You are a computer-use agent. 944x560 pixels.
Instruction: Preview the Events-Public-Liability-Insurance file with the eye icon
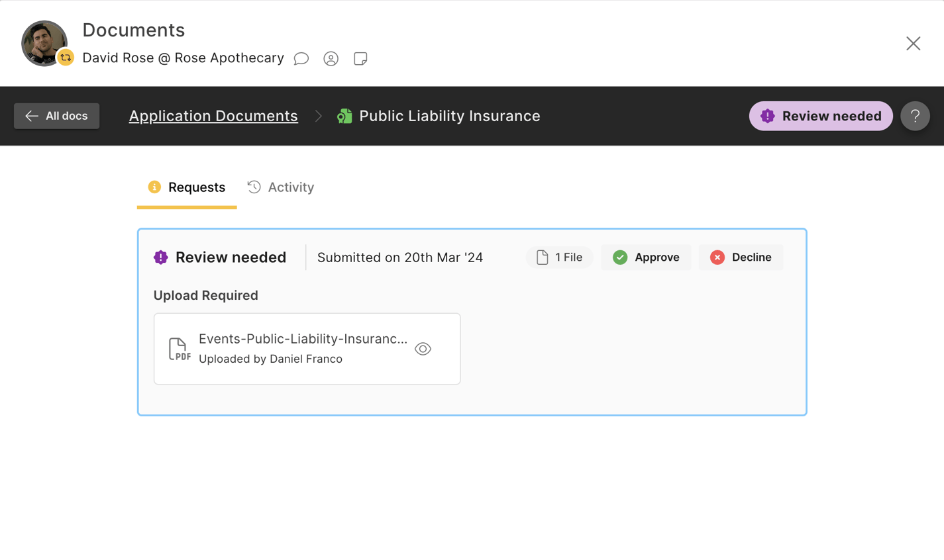(423, 348)
